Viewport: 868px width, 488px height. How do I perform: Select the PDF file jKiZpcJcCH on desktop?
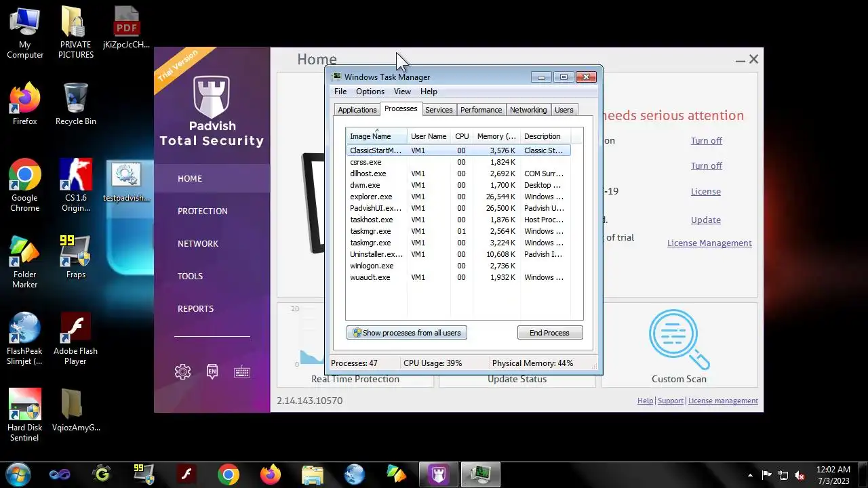[x=126, y=28]
